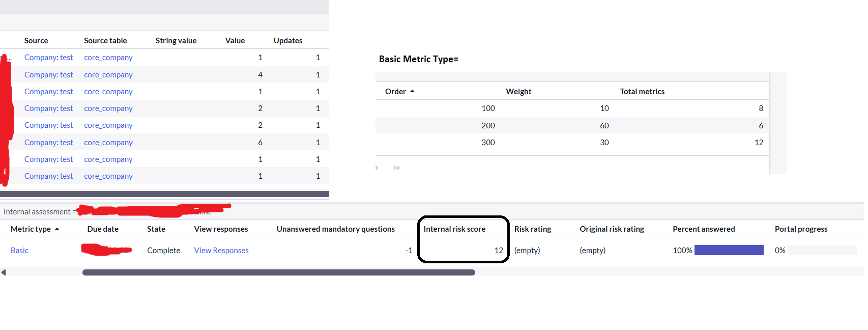Select value 4 cell in Value column
The height and width of the screenshot is (330, 868).
260,74
